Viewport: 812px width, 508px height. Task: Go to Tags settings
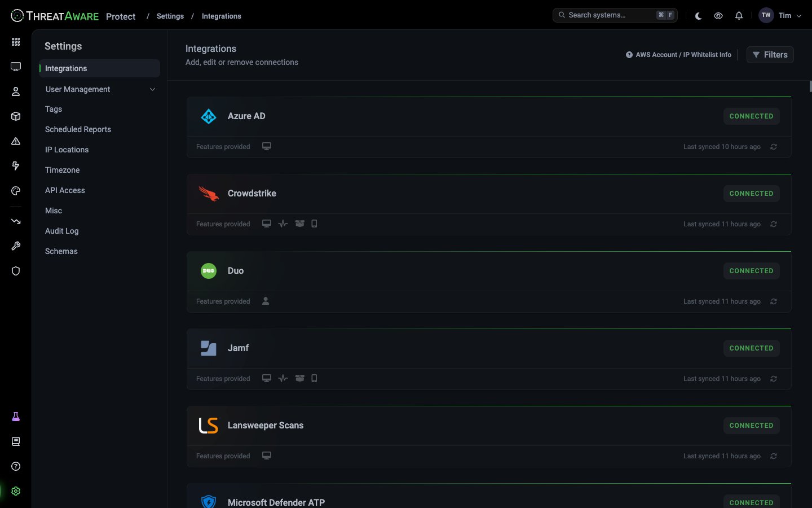tap(54, 109)
